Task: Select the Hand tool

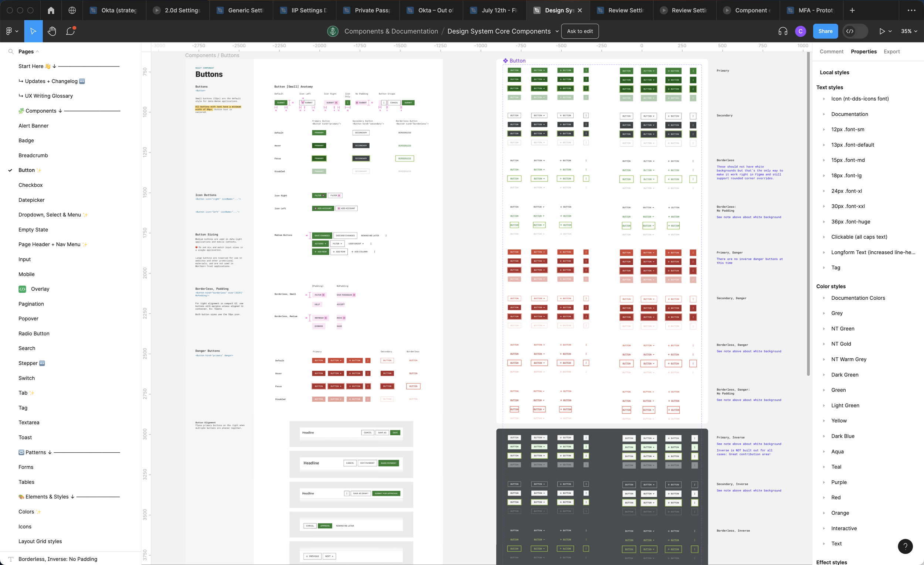Action: [52, 31]
